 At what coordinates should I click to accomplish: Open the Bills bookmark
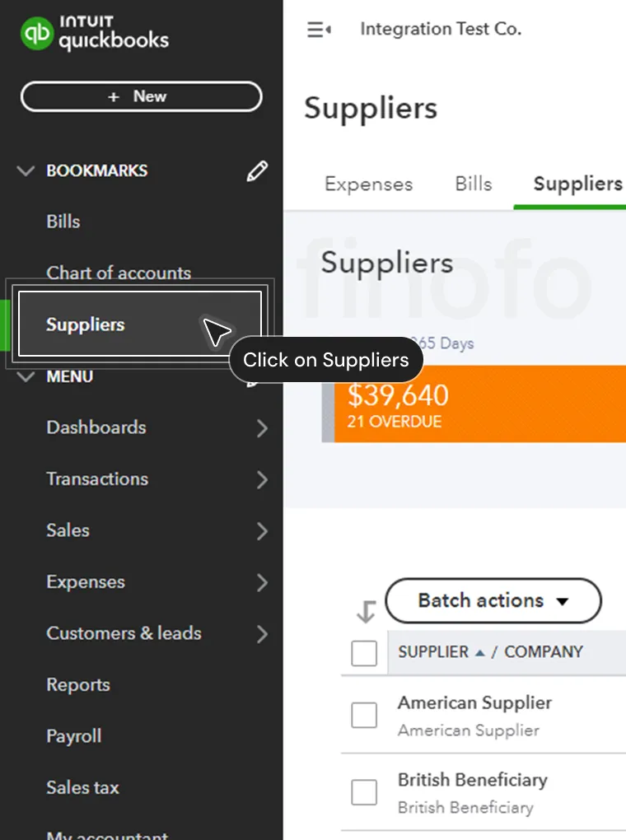click(x=63, y=222)
